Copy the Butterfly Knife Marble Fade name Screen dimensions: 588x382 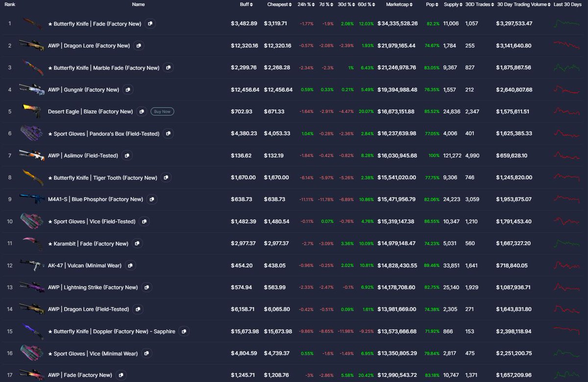(x=168, y=68)
